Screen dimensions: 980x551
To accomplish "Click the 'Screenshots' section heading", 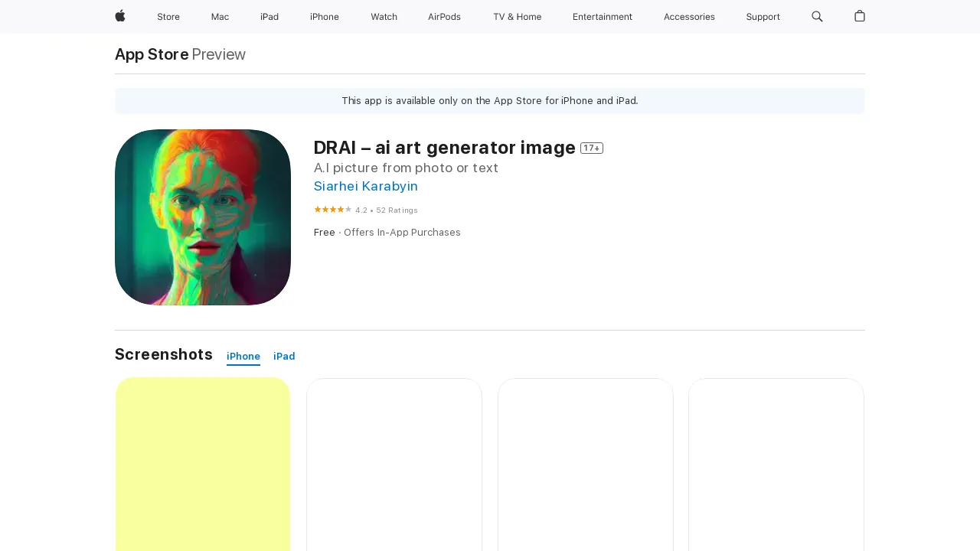I will pos(164,354).
